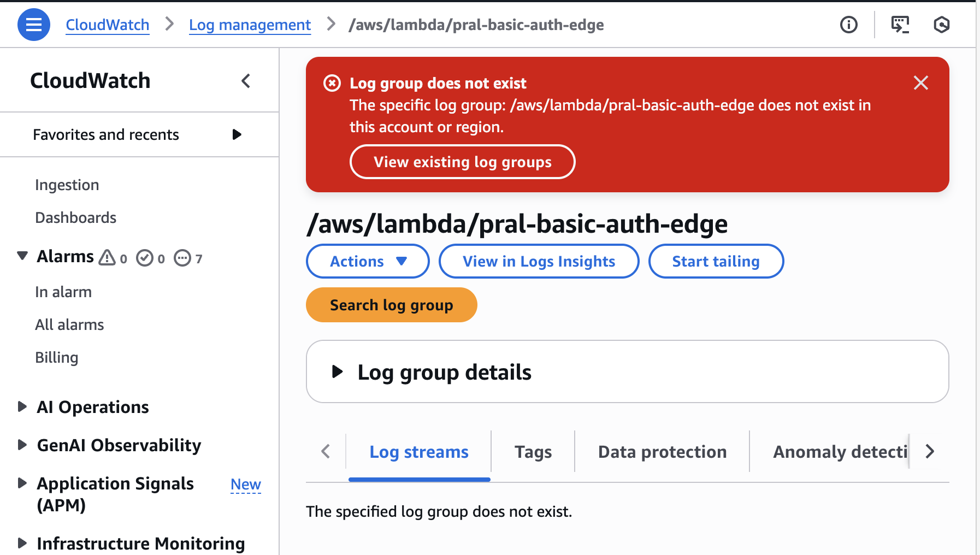Switch to the Data protection tab
Image resolution: width=980 pixels, height=555 pixels.
pos(662,452)
